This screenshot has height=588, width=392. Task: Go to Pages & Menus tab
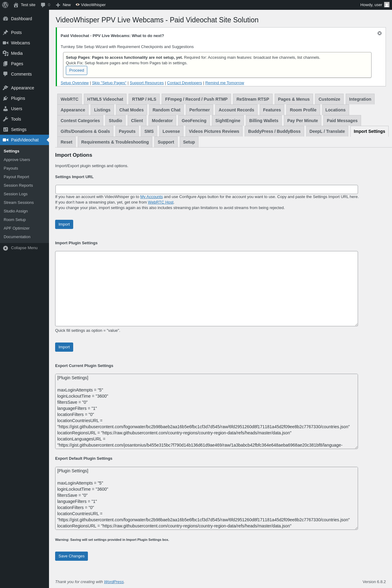pyautogui.click(x=294, y=99)
